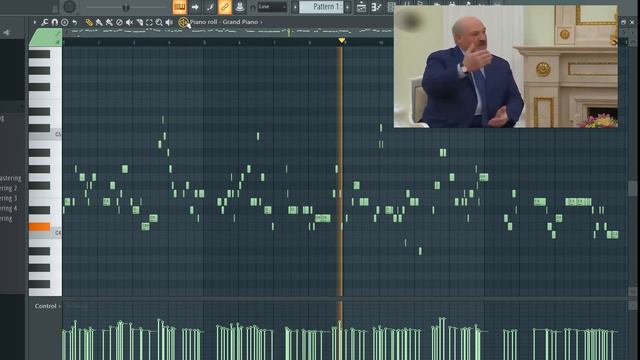Select the Draw pencil tool

(x=89, y=22)
